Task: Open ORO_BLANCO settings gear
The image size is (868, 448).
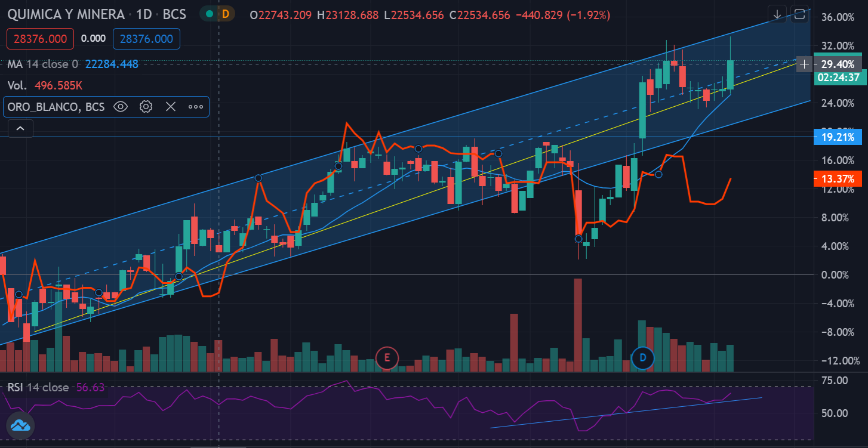Action: point(146,107)
